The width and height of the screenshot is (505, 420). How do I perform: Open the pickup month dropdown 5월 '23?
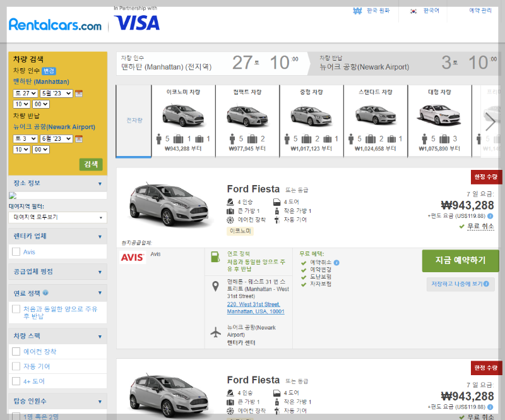pyautogui.click(x=56, y=93)
